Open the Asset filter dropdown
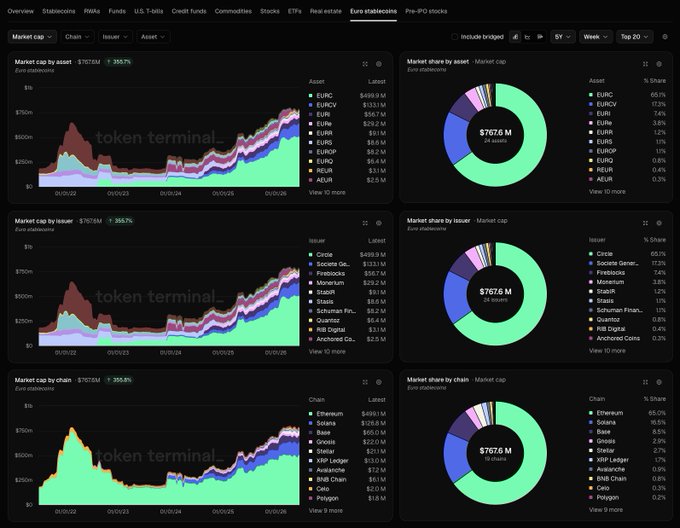 pos(153,37)
